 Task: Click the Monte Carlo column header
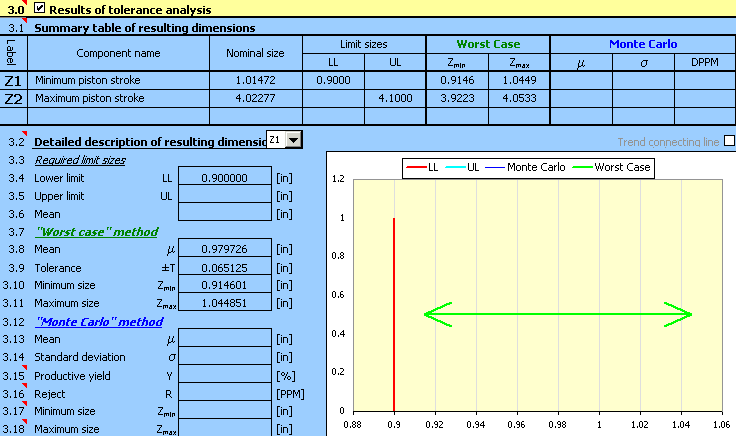click(643, 44)
